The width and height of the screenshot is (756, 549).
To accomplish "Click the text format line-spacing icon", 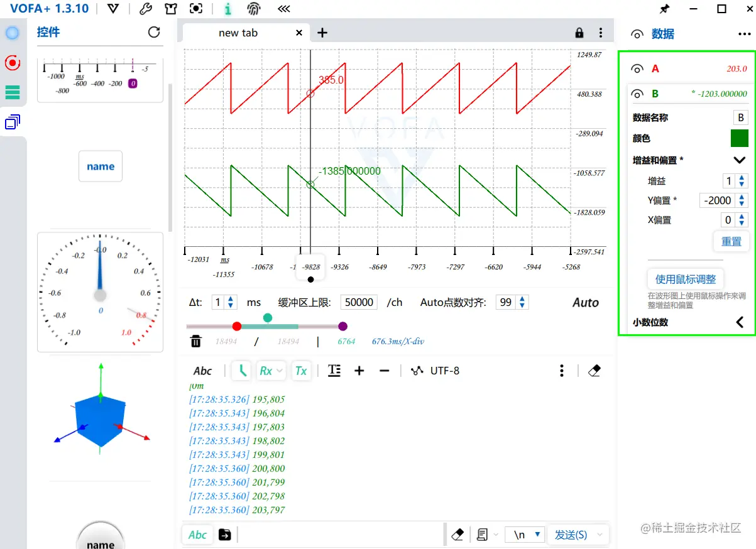I will tap(334, 371).
